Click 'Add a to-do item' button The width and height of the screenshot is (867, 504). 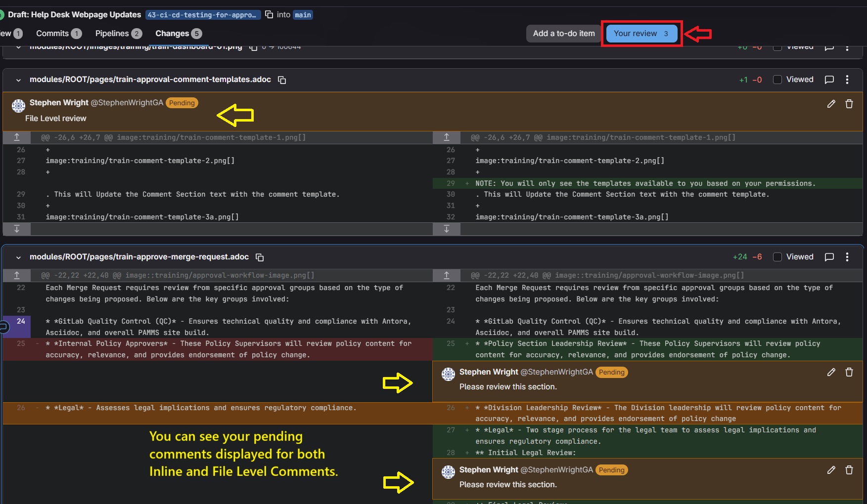point(564,34)
